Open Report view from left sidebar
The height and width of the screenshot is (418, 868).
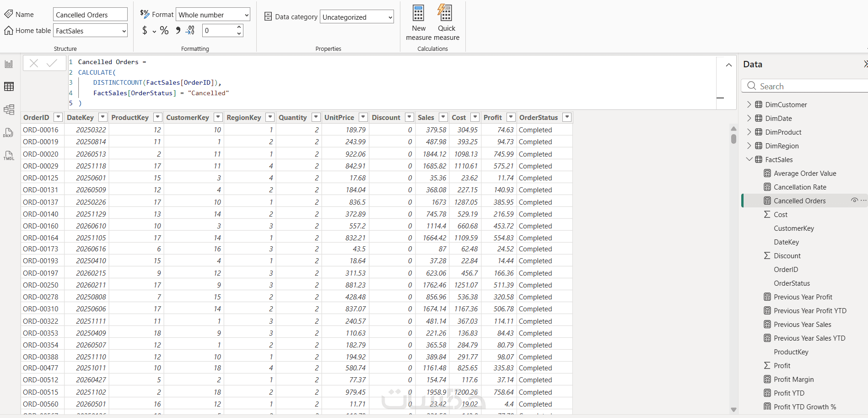[9, 64]
